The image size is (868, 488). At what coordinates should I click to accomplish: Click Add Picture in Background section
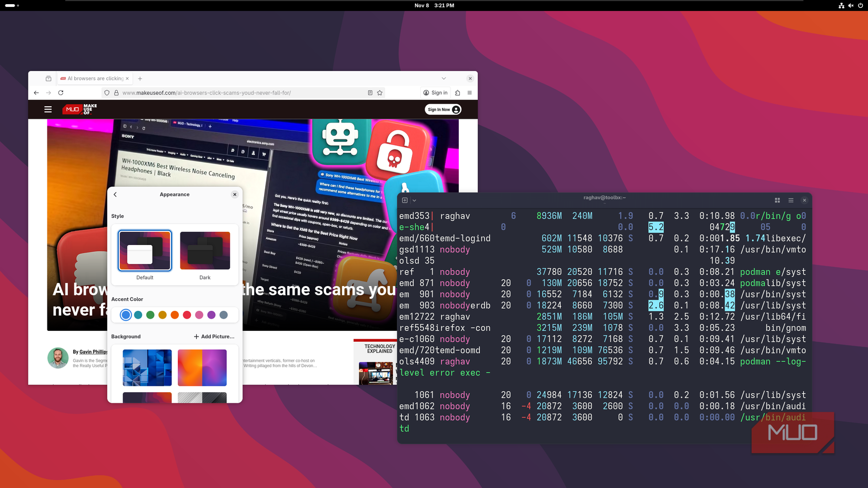[x=214, y=337]
